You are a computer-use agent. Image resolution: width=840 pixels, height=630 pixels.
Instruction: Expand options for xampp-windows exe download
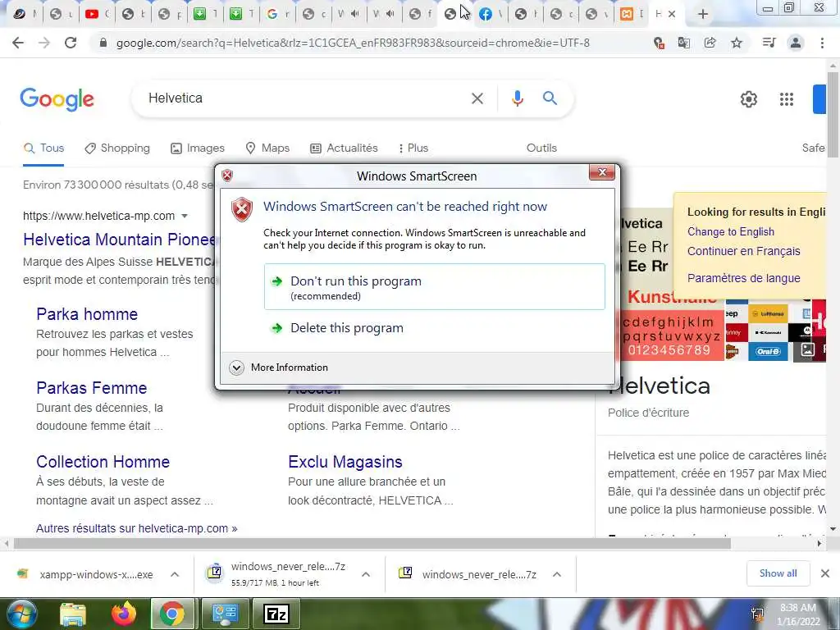[x=175, y=574]
